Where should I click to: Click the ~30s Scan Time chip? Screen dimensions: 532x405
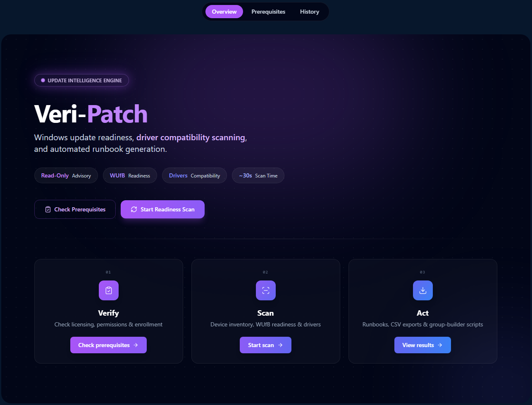click(x=258, y=175)
